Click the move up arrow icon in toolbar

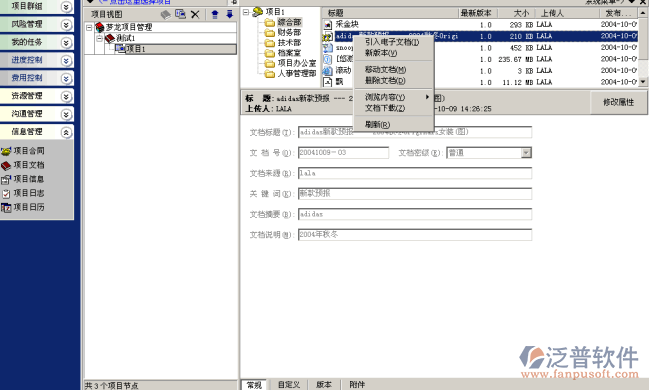tap(214, 15)
